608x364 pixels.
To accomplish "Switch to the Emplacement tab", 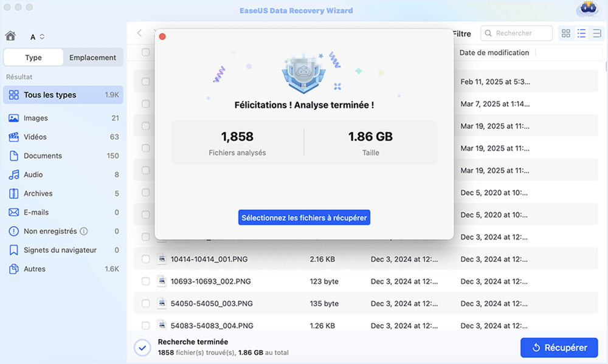I will point(92,57).
